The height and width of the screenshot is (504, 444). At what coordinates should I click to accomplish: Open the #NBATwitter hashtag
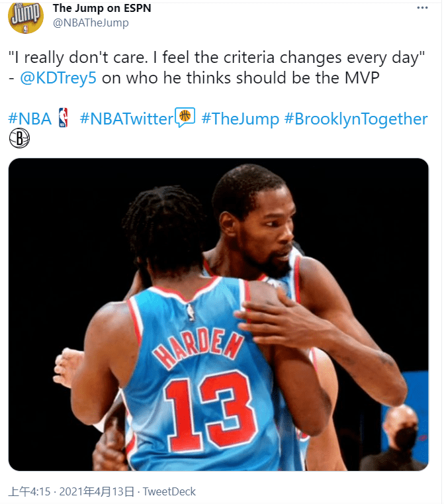coord(126,119)
